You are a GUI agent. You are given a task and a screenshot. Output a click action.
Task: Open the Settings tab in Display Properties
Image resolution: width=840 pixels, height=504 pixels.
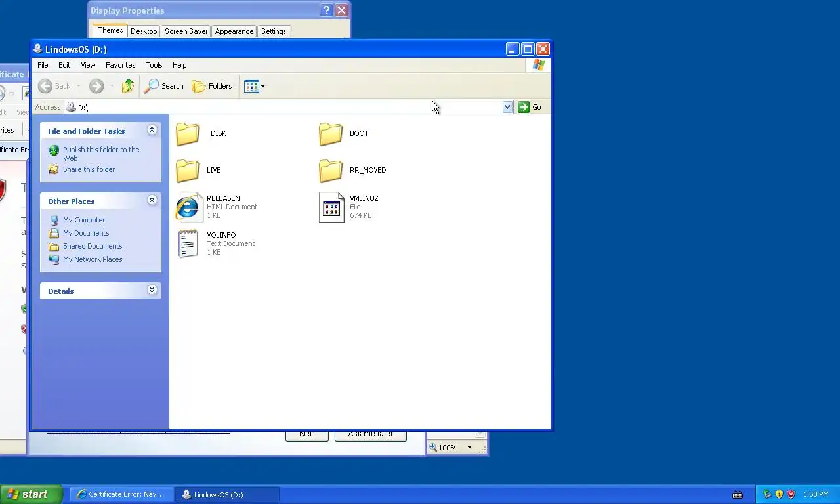[274, 31]
